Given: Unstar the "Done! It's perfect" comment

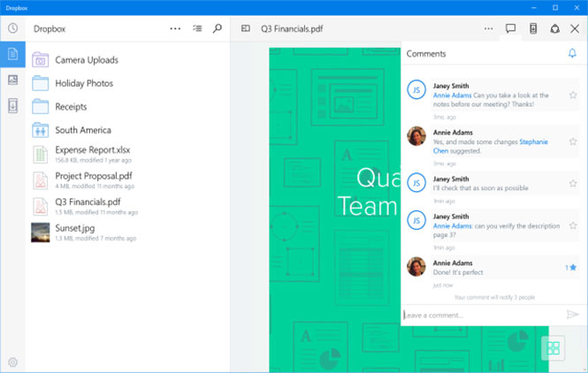Looking at the screenshot, I should [x=573, y=267].
